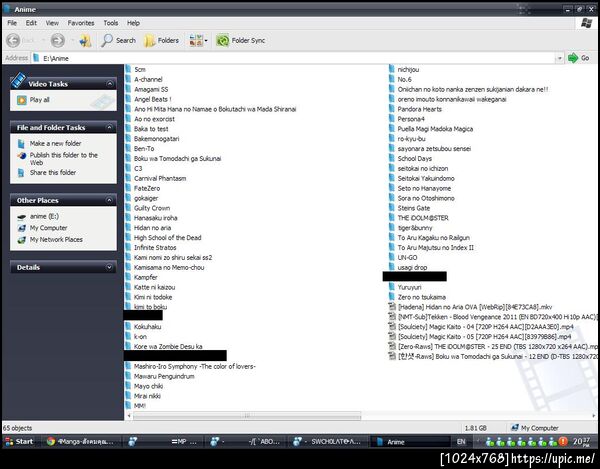This screenshot has height=469, width=600.
Task: Select the Bakemonogatari folder icon
Action: point(128,138)
